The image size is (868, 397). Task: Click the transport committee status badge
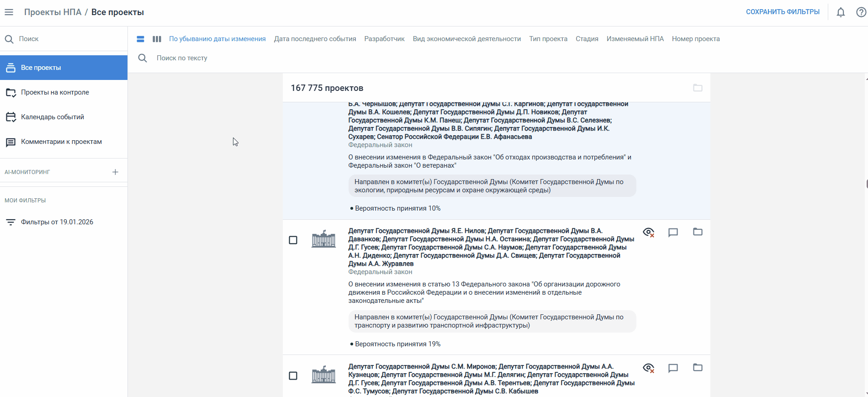tap(492, 321)
